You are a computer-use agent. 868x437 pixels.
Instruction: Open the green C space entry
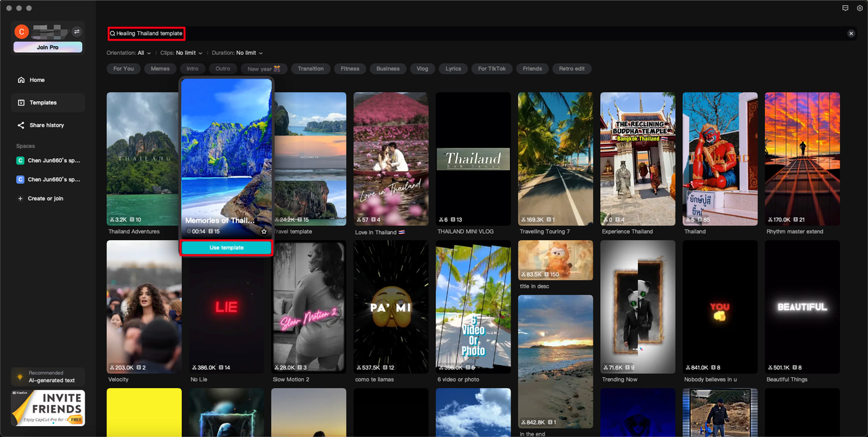(47, 161)
